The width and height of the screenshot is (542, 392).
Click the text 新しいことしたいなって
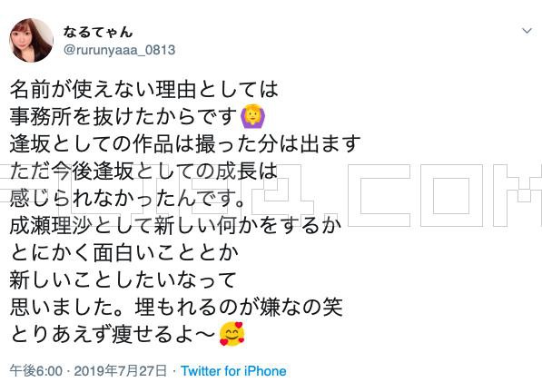pyautogui.click(x=123, y=279)
